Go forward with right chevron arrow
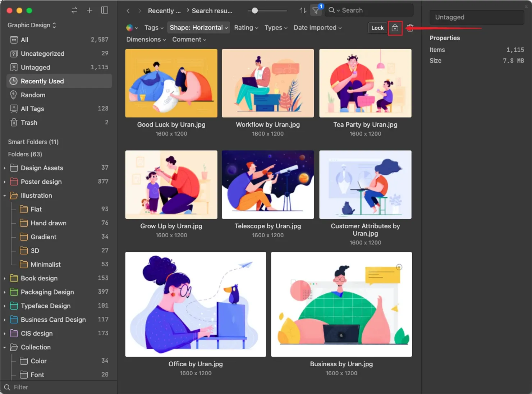Image resolution: width=532 pixels, height=394 pixels. point(140,11)
